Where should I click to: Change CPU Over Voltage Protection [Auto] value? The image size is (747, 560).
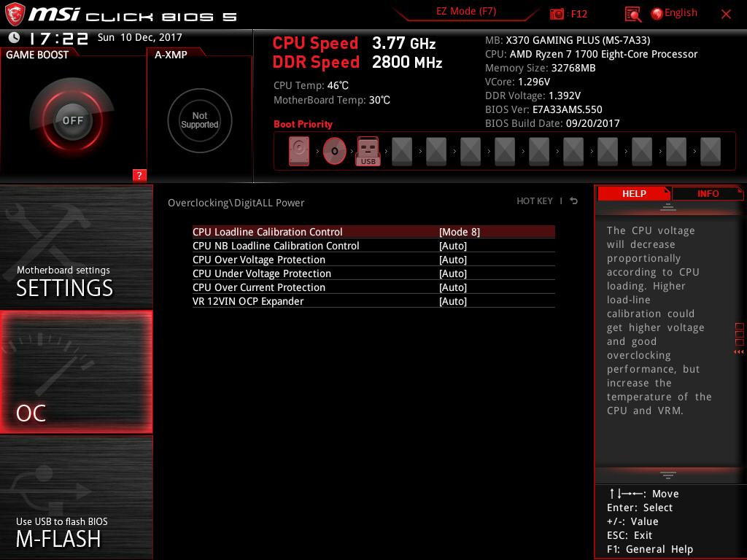(x=452, y=260)
